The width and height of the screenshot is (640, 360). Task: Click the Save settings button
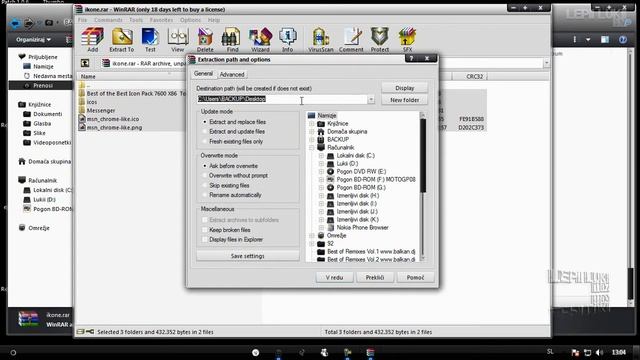tap(248, 256)
